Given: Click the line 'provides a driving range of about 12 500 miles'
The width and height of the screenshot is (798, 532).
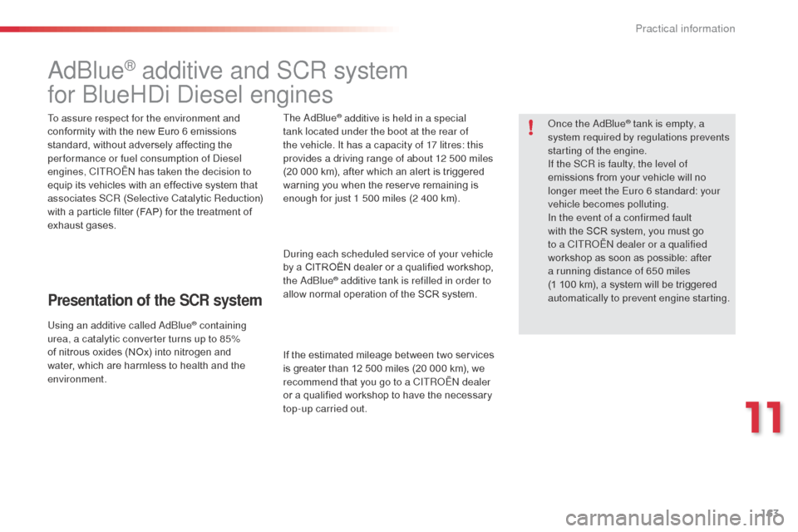Looking at the screenshot, I should [x=388, y=158].
